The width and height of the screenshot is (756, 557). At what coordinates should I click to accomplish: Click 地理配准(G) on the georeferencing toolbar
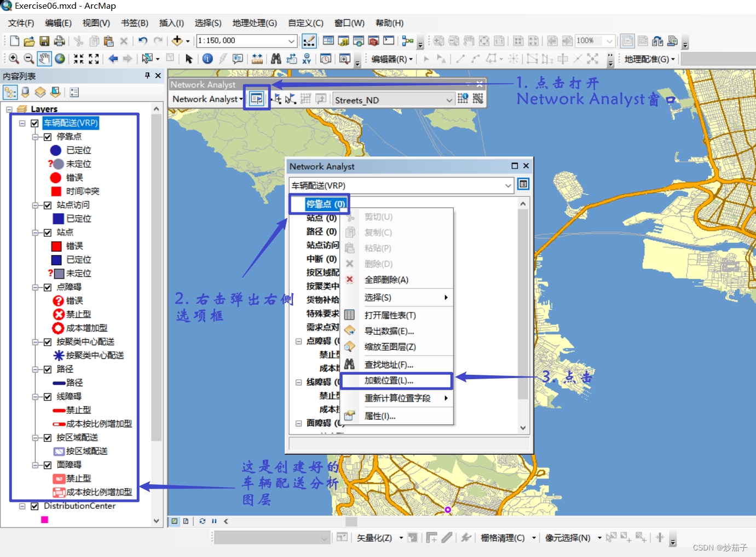click(648, 59)
